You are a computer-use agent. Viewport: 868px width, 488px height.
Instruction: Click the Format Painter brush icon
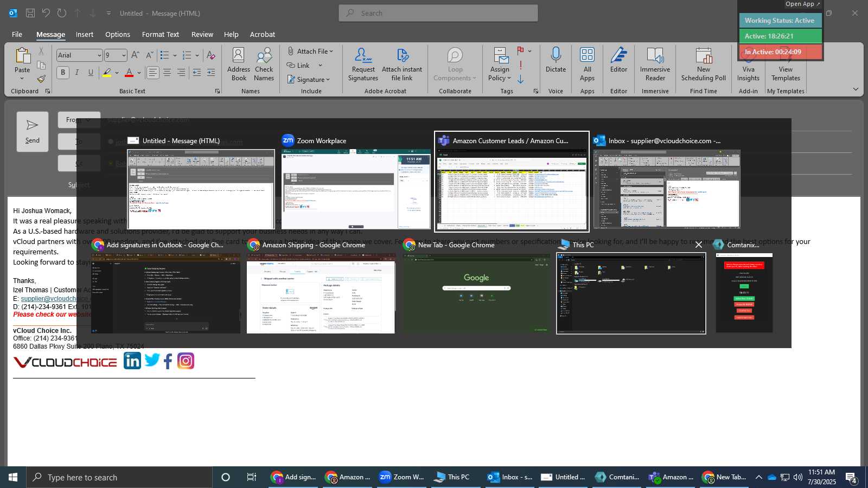[41, 79]
